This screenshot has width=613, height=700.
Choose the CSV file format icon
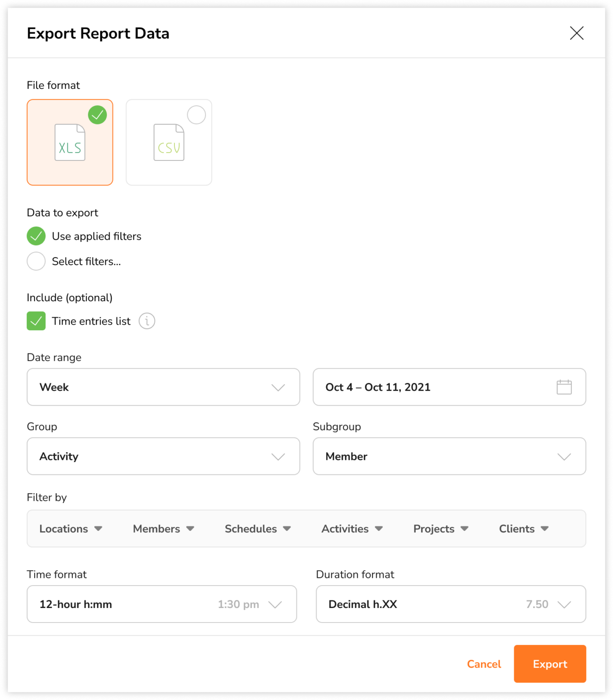[x=169, y=142]
